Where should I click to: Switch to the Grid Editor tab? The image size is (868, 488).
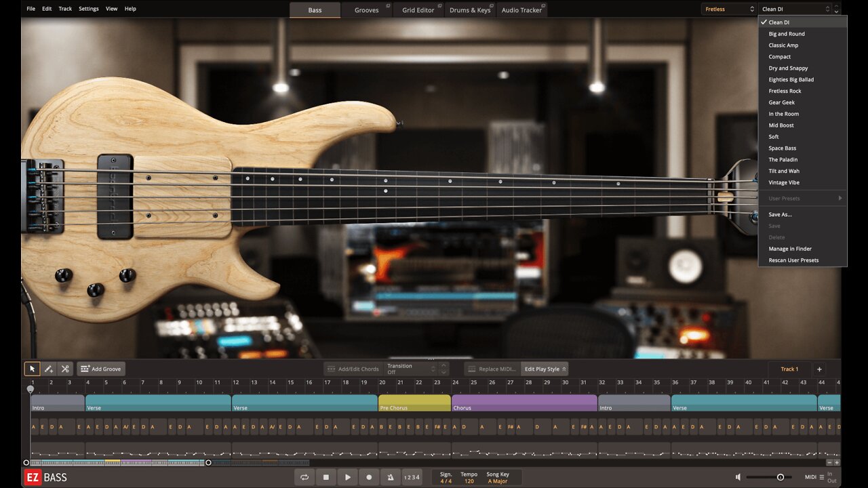[418, 10]
